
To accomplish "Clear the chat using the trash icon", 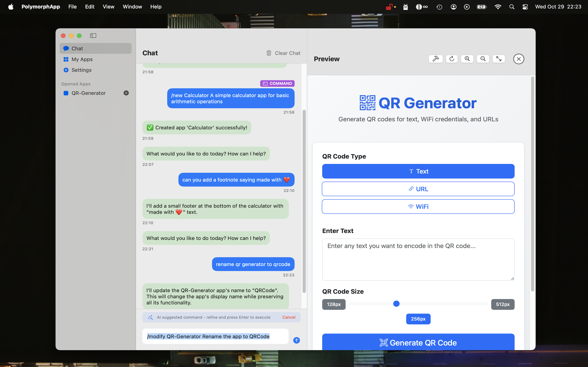I will (x=269, y=53).
